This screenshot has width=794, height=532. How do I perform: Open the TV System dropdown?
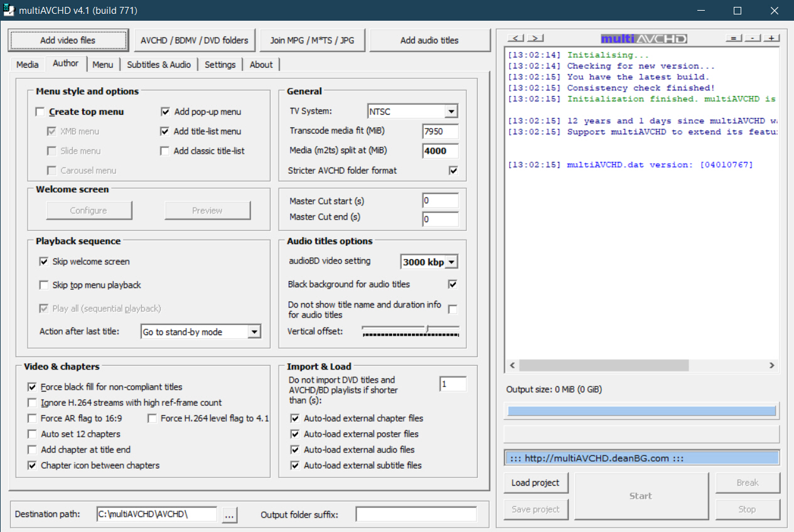[x=451, y=112]
